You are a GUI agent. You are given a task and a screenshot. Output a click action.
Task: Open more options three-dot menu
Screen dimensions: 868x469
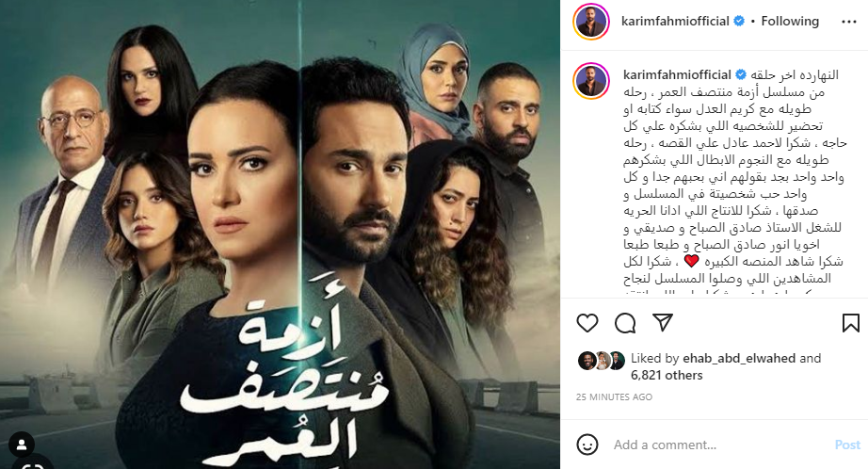(x=848, y=23)
